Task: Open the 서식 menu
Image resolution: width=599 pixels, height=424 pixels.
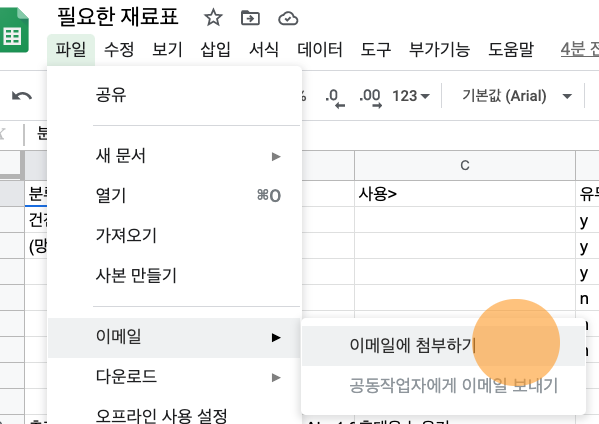Action: point(264,50)
